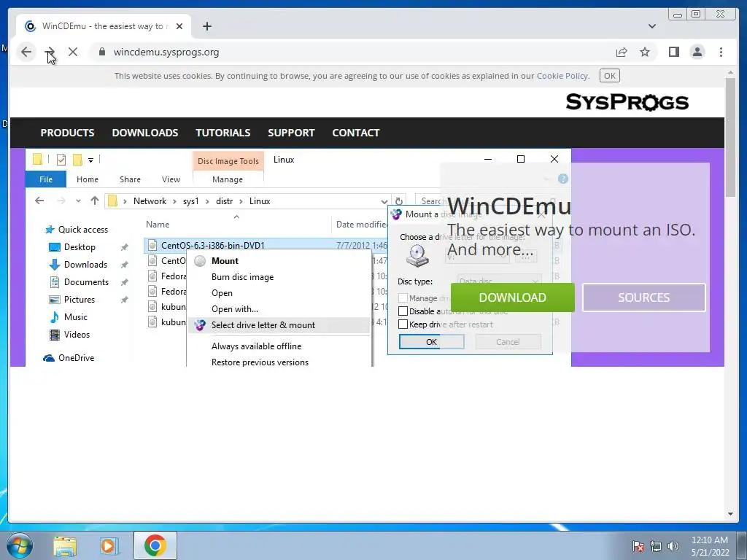This screenshot has height=560, width=747.
Task: Share this page using the share icon
Action: [622, 52]
